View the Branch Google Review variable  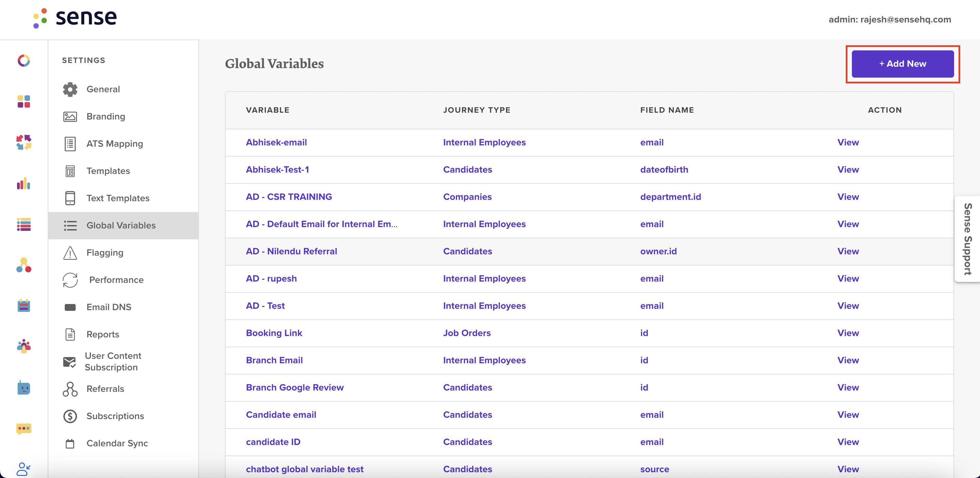pos(848,387)
